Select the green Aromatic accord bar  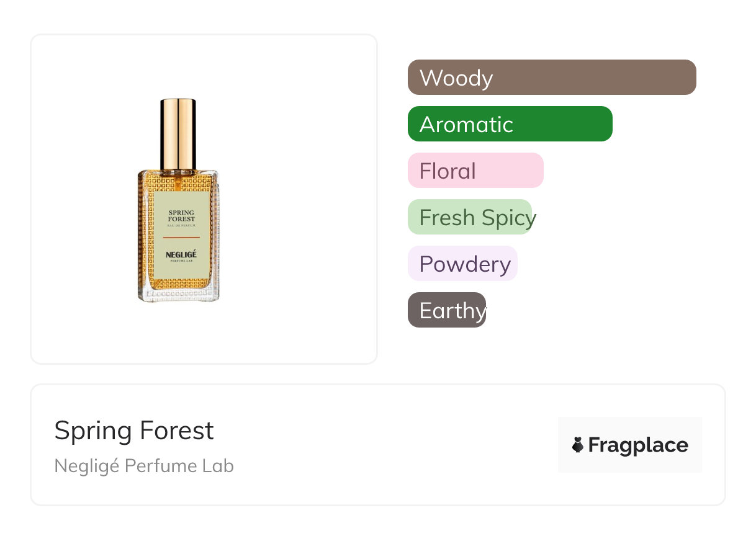click(x=510, y=124)
